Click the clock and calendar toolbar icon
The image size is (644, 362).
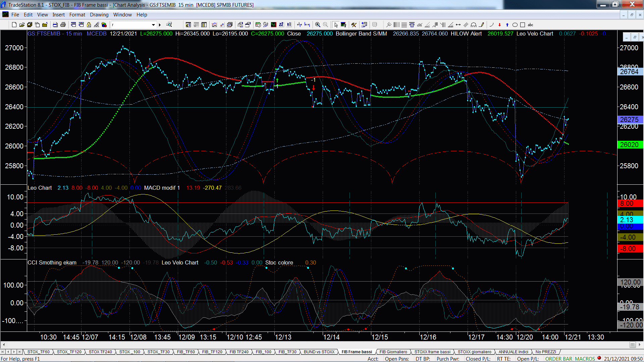pyautogui.click(x=258, y=25)
